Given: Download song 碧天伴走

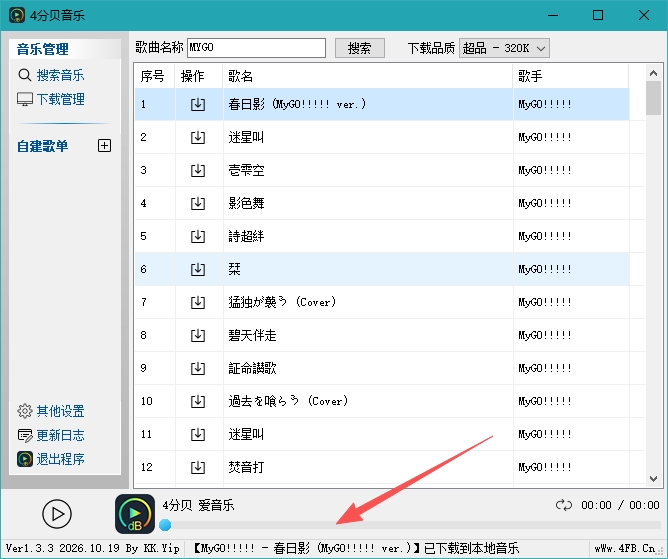Looking at the screenshot, I should [198, 335].
